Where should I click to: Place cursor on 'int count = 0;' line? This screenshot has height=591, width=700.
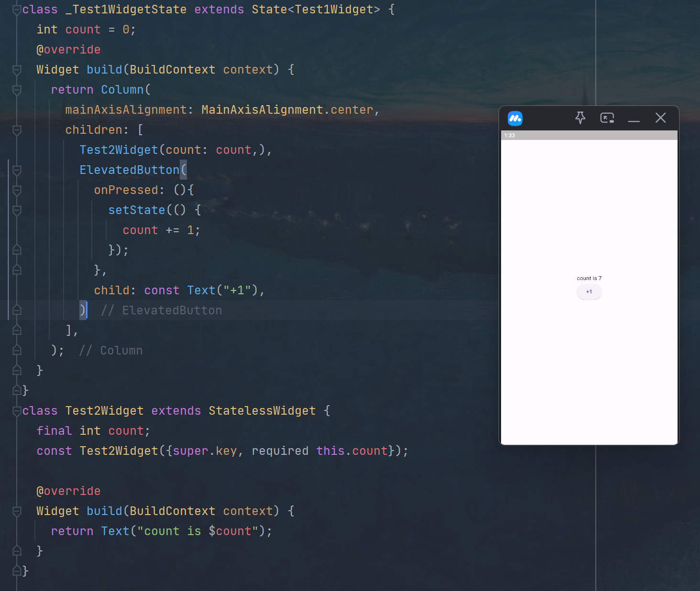point(86,30)
